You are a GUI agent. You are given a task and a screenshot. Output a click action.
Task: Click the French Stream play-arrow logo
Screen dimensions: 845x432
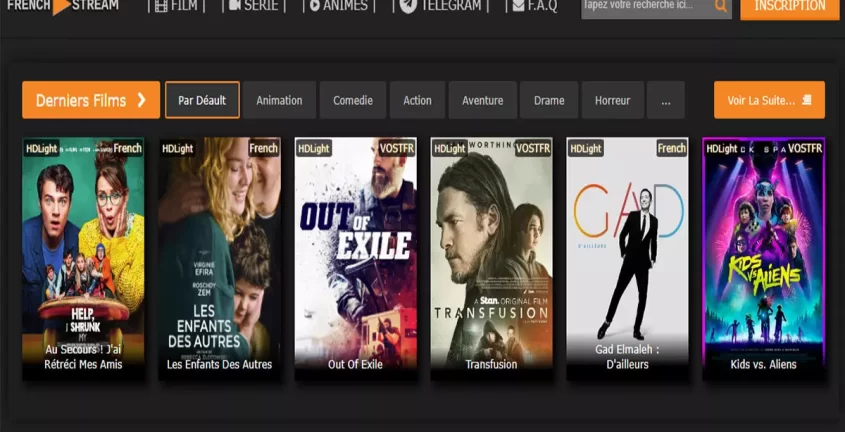pos(62,6)
